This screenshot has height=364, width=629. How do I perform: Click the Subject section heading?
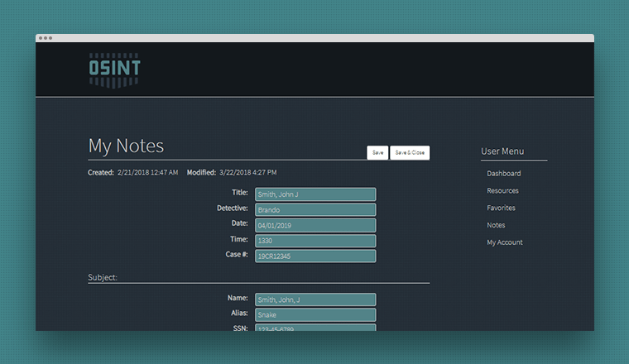[103, 277]
